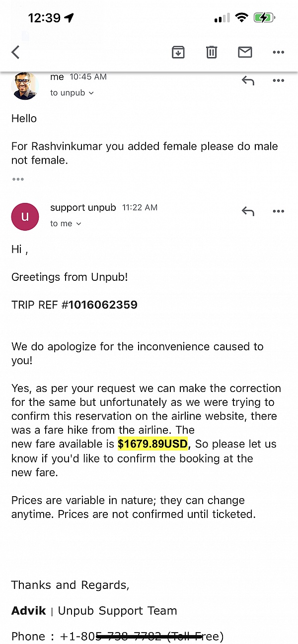The height and width of the screenshot is (644, 298).
Task: Open the top toolbar more options menu
Action: [278, 52]
